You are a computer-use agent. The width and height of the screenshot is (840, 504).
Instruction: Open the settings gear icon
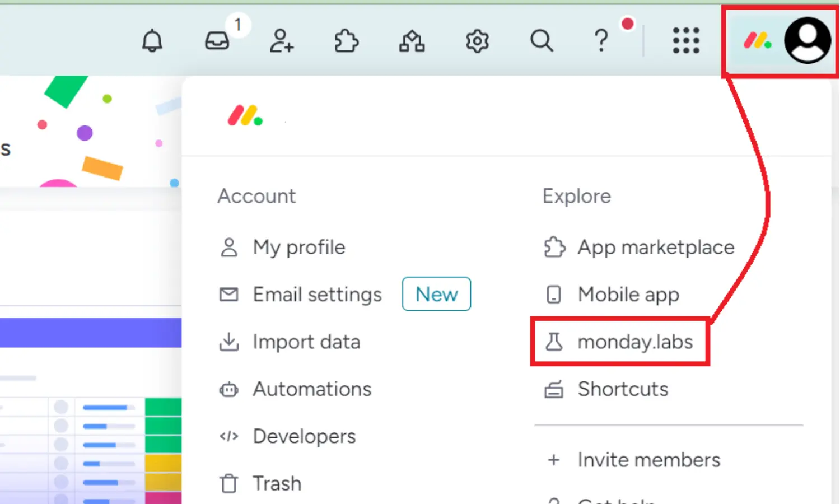point(477,41)
